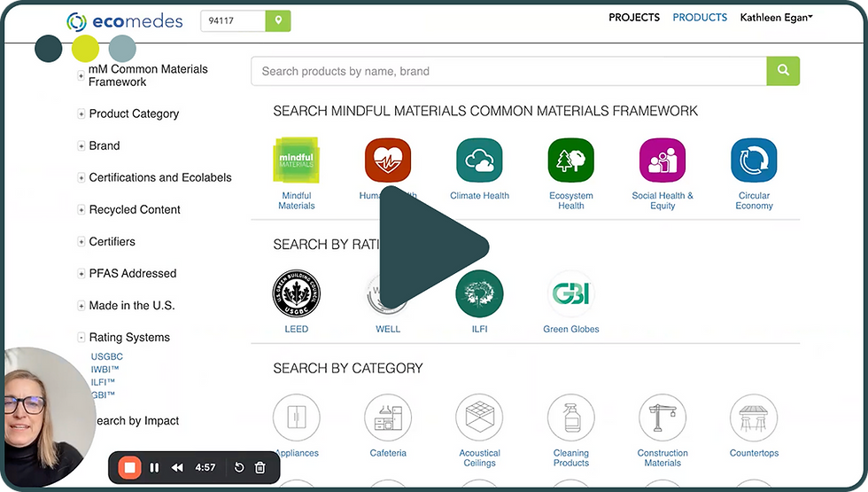Open the Cleaning Products category icon
The height and width of the screenshot is (492, 868).
click(570, 418)
